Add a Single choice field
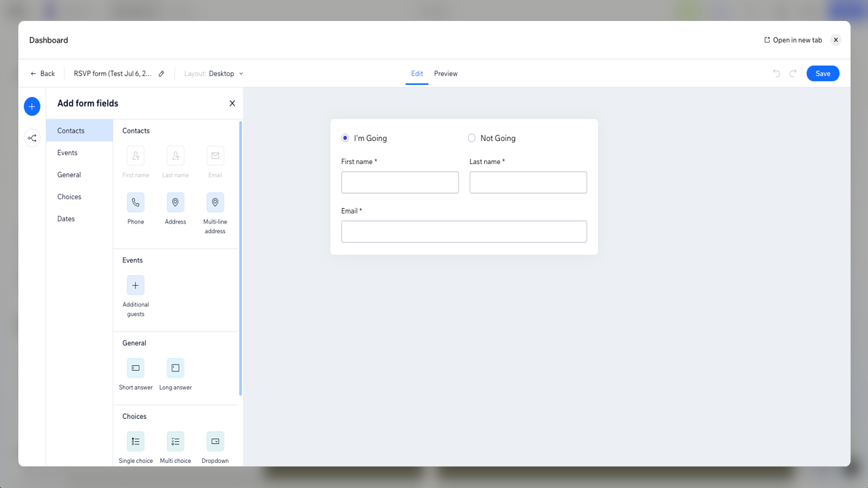Screen dimensions: 868x488 tap(136, 441)
